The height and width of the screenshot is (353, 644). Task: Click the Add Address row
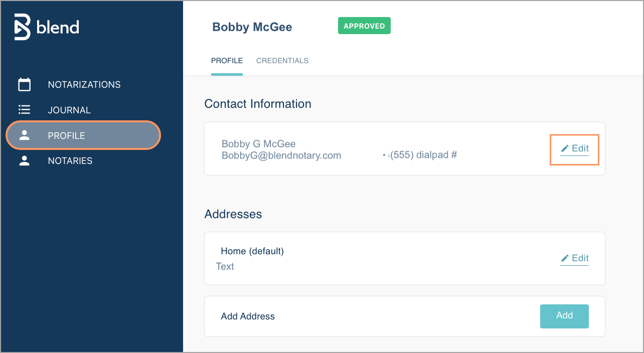pos(248,316)
